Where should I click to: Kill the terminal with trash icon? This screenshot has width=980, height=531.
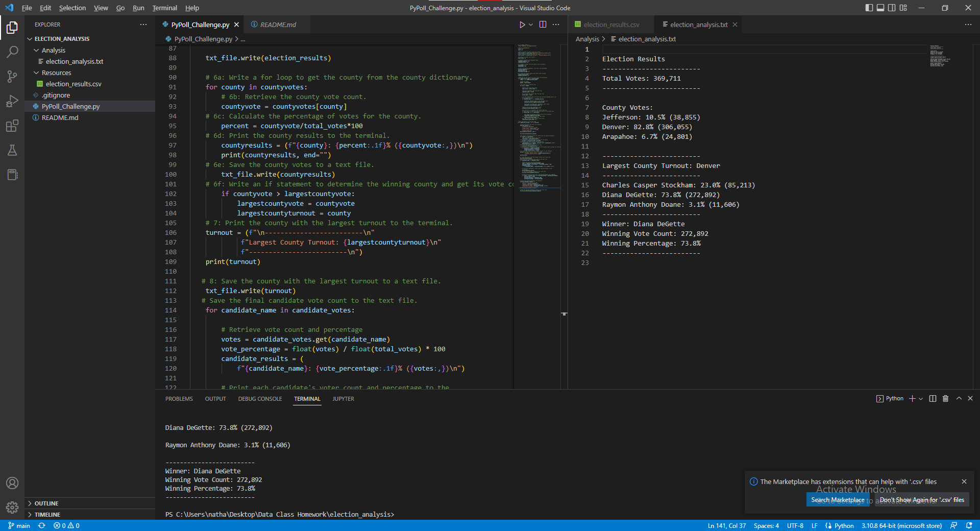point(945,398)
